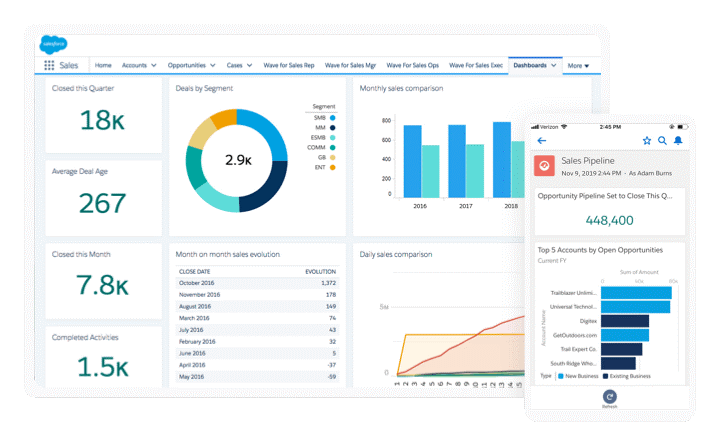Click the 18k Closed this Quarter value
The image size is (720, 446).
click(102, 120)
